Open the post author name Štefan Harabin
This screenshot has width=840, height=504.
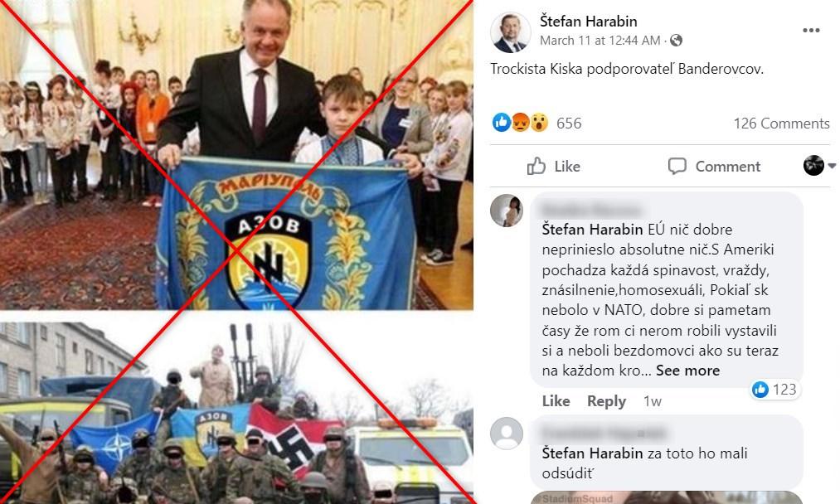[588, 22]
